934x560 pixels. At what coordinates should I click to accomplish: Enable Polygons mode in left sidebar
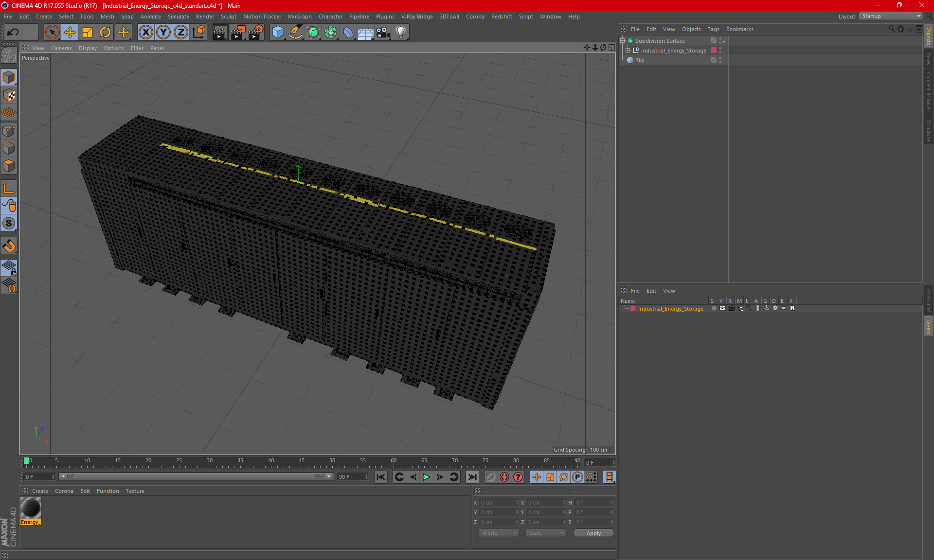click(x=9, y=166)
